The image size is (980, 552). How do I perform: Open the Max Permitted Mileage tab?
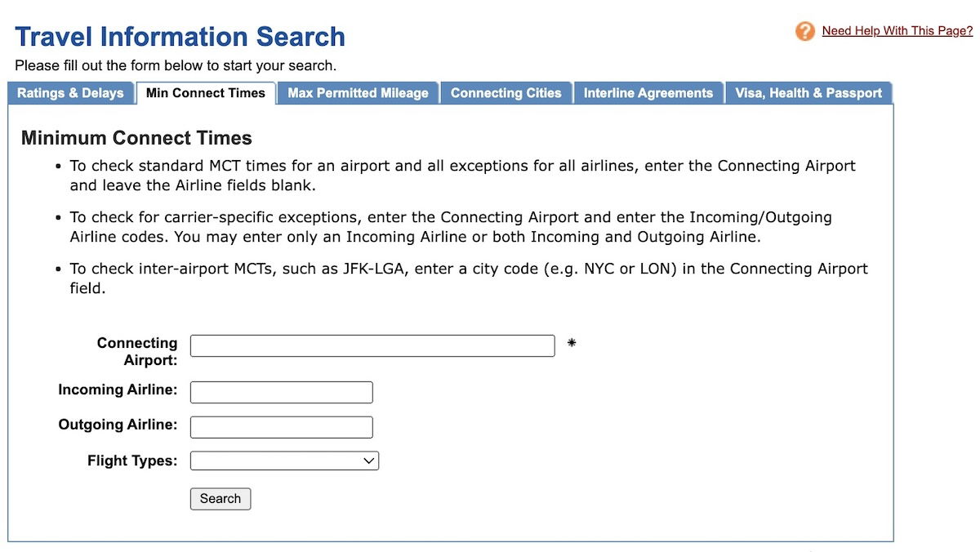358,93
